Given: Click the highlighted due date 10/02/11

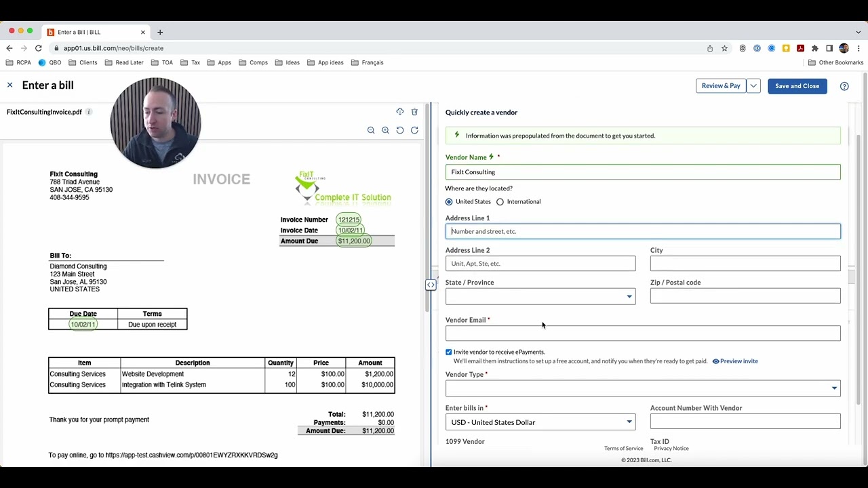Looking at the screenshot, I should (83, 325).
